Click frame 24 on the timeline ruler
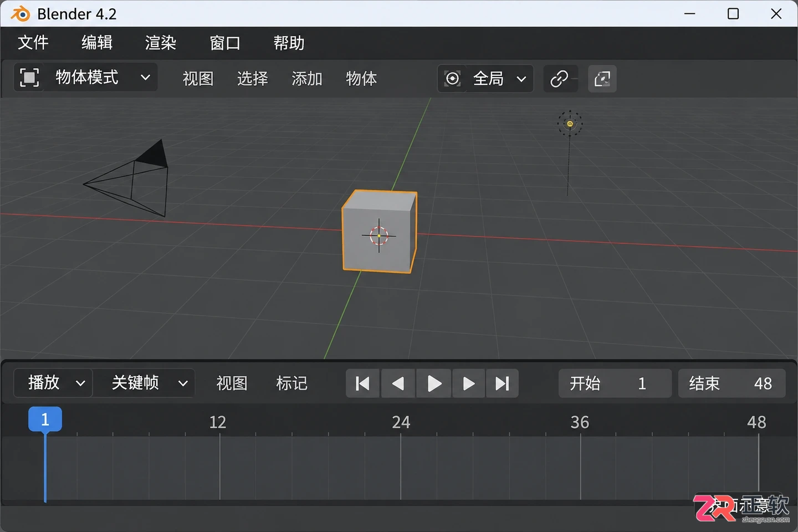 pos(401,422)
